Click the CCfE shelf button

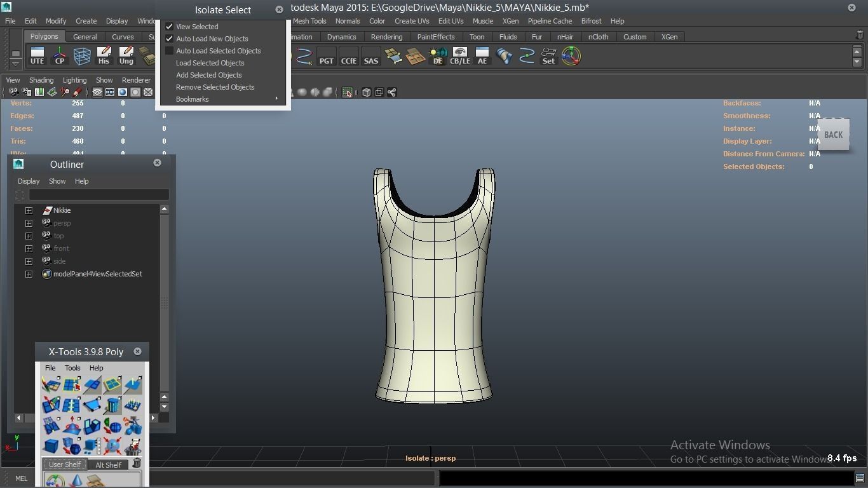click(349, 56)
